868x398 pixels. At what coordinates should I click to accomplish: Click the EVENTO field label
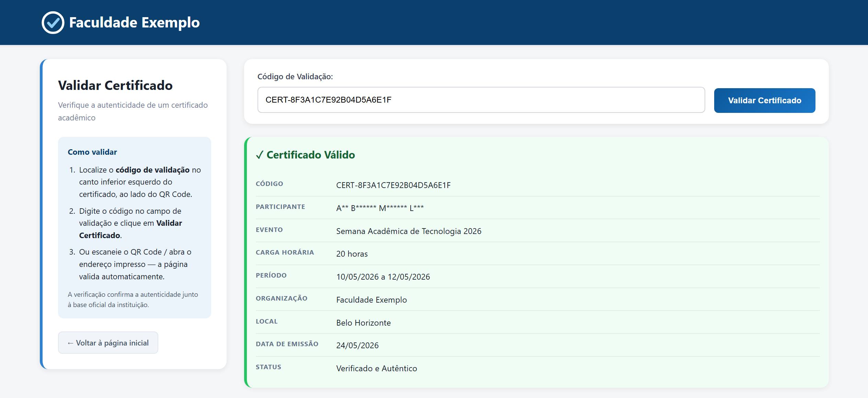click(269, 230)
